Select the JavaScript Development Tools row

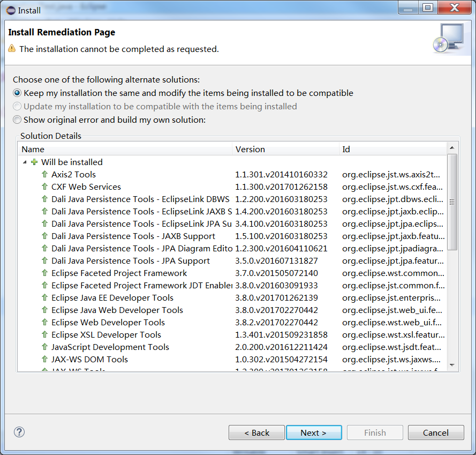232,347
